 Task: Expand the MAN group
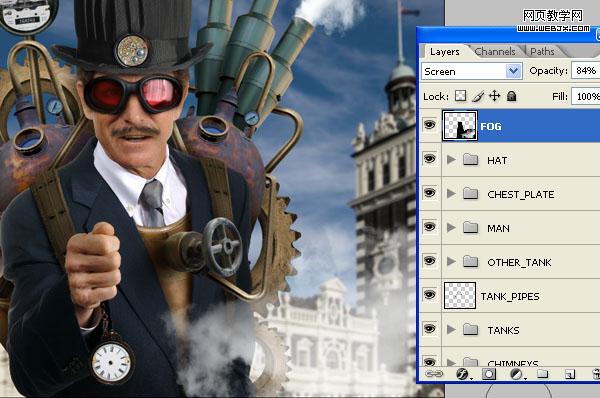click(x=452, y=228)
